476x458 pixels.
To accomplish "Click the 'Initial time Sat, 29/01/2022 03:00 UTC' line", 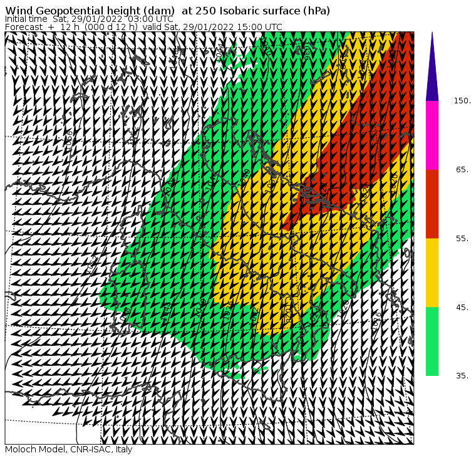I will pyautogui.click(x=89, y=19).
